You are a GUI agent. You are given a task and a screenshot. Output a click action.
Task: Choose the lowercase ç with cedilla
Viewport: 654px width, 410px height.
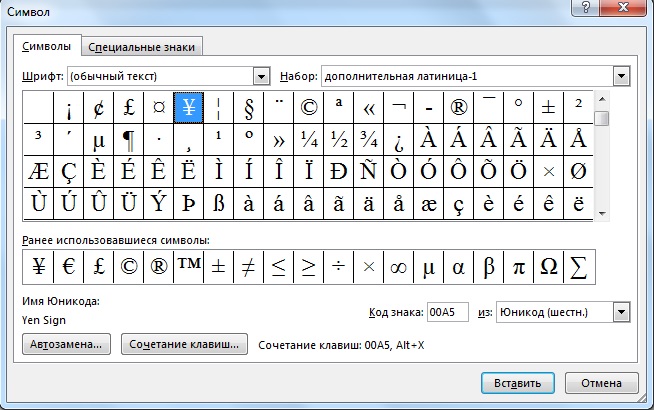click(x=459, y=203)
